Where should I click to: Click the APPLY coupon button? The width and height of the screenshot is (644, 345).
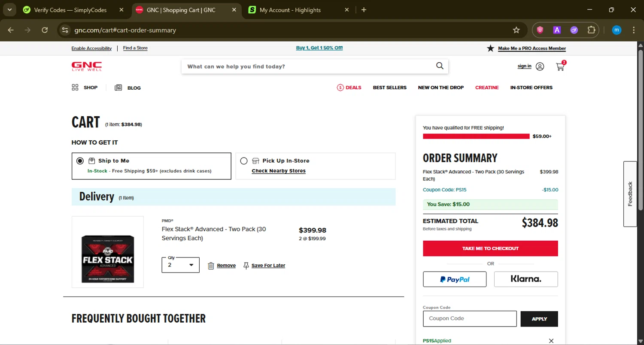coord(539,319)
